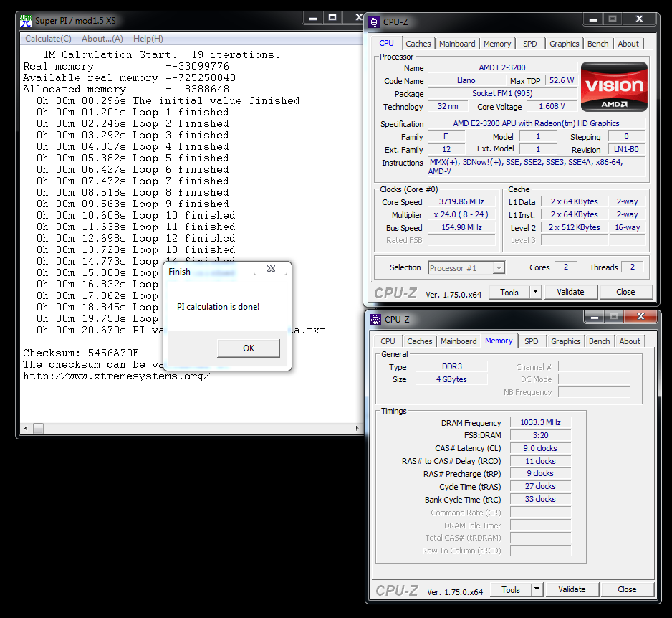Expand Tools dropdown arrow in bottom CPU-Z window
The height and width of the screenshot is (618, 672).
[537, 590]
